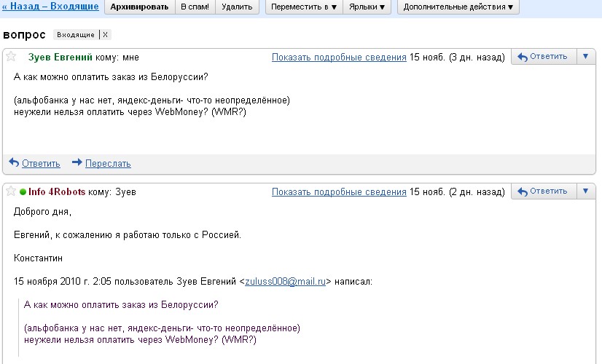Click the reply arrow icon below first message
This screenshot has height=364, width=602.
[13, 162]
